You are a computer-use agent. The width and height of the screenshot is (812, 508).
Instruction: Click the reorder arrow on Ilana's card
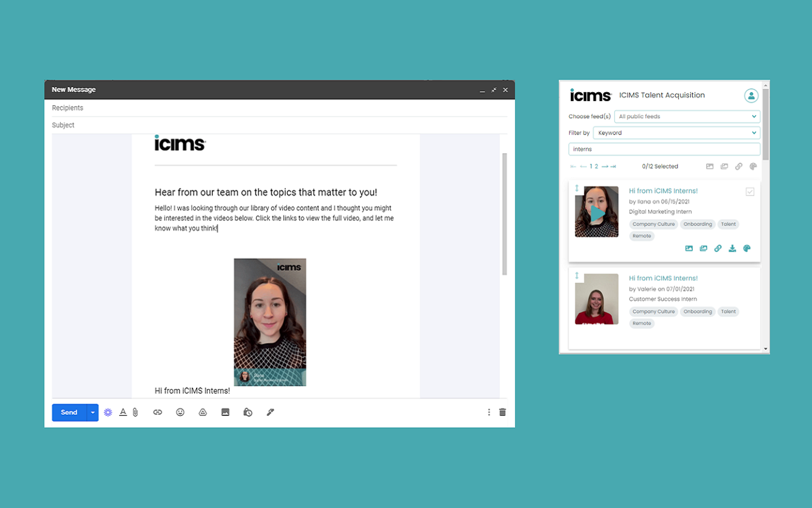pyautogui.click(x=577, y=189)
